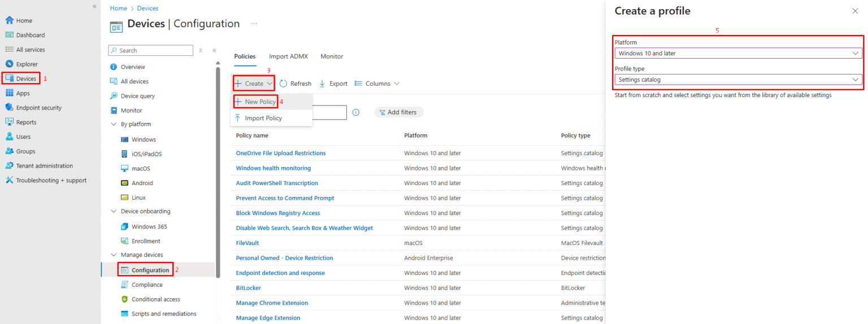Open the Create dropdown
The width and height of the screenshot is (868, 324).
click(254, 84)
